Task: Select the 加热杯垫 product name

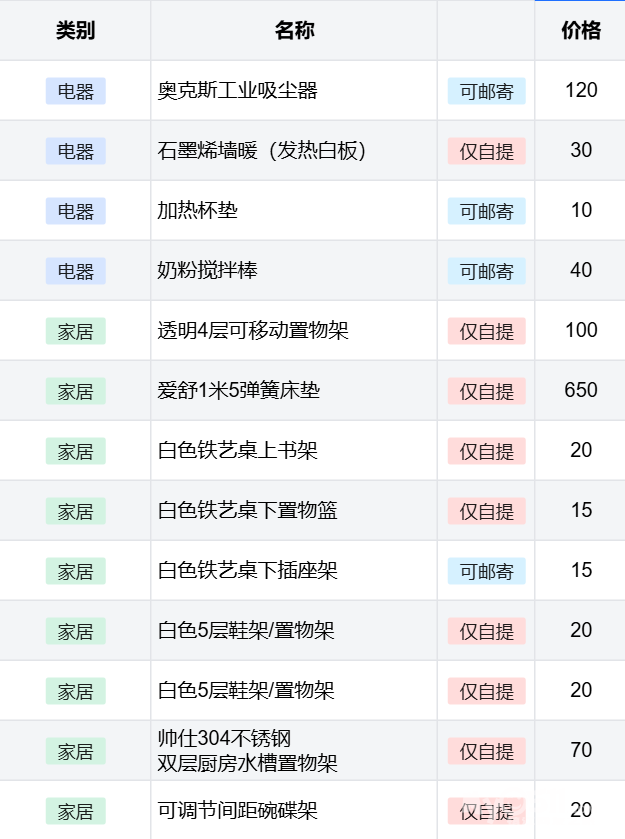Action: click(198, 211)
